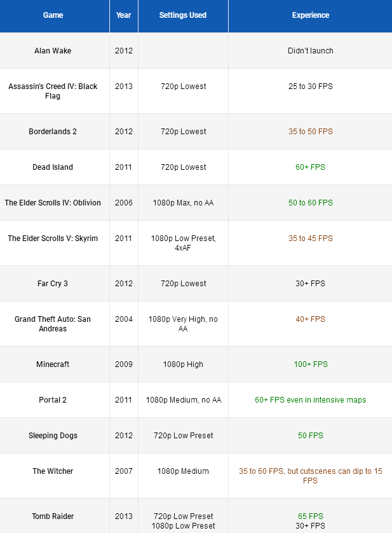Click the green 60+ FPS Dead Island result

coord(310,167)
